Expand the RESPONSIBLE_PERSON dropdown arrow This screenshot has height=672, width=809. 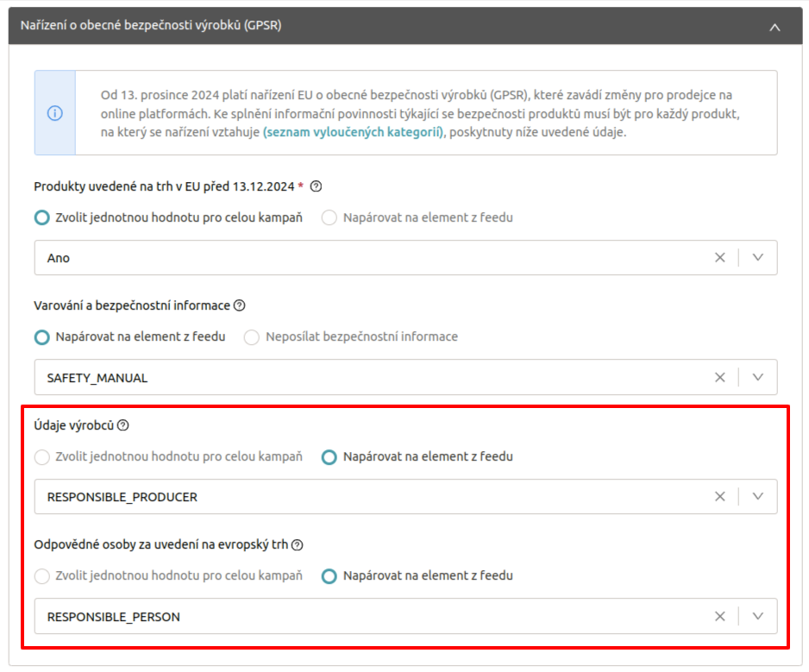click(757, 616)
